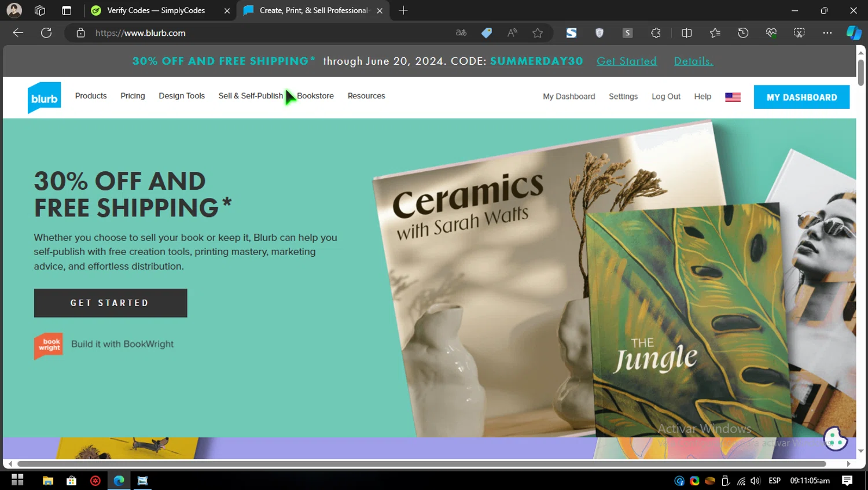Click the horizontal scrollbar
868x490 pixels.
[x=421, y=463]
